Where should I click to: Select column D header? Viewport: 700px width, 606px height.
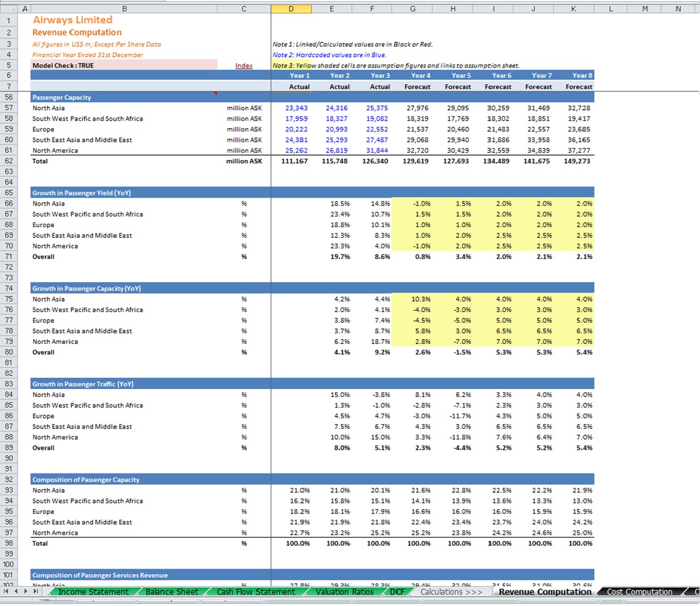(291, 9)
